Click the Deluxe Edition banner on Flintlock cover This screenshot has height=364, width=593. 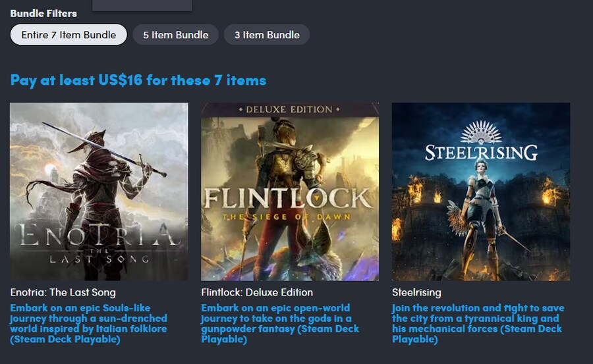(290, 109)
